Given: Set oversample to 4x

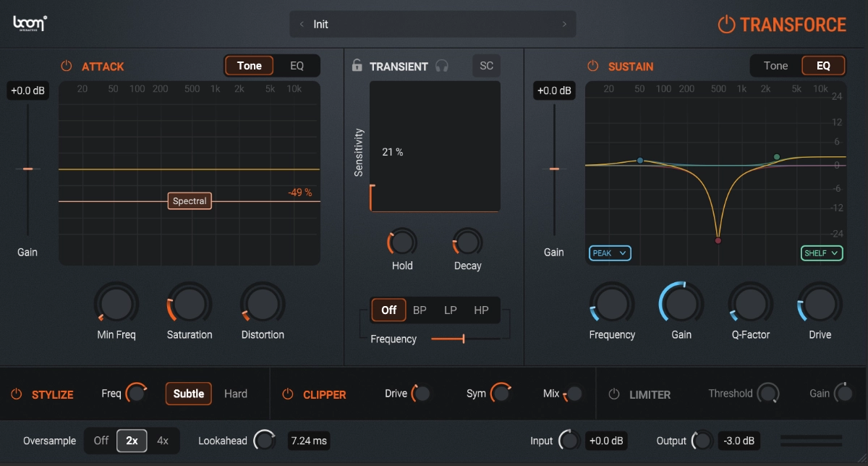Looking at the screenshot, I should [163, 441].
